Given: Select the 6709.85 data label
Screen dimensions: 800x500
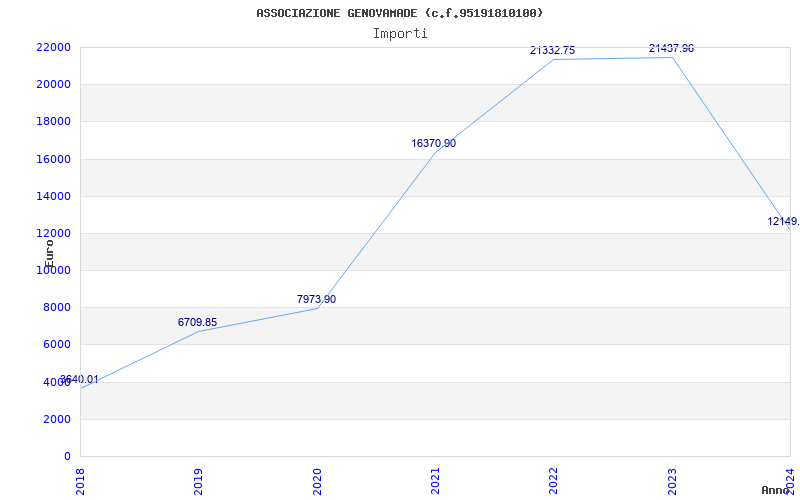Looking at the screenshot, I should (197, 322).
